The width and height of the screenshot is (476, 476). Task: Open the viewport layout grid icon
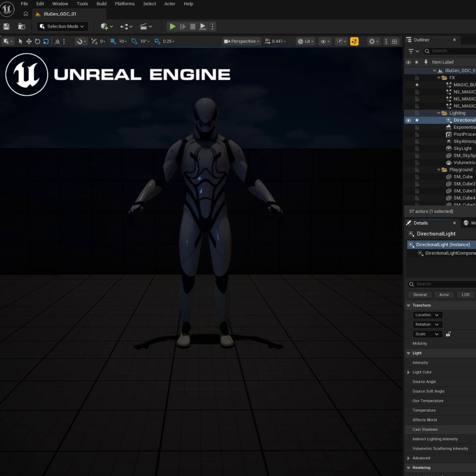(394, 41)
